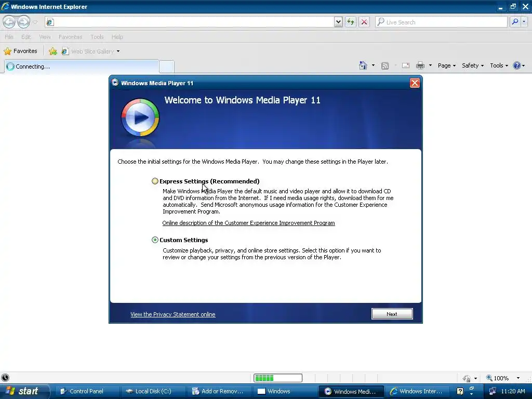Click the Read Mail icon

tap(406, 65)
